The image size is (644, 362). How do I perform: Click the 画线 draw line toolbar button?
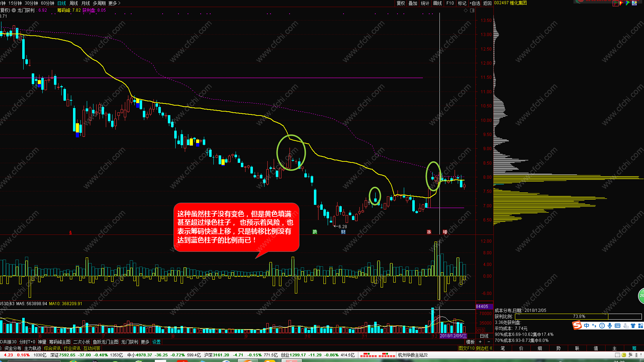pos(438,3)
